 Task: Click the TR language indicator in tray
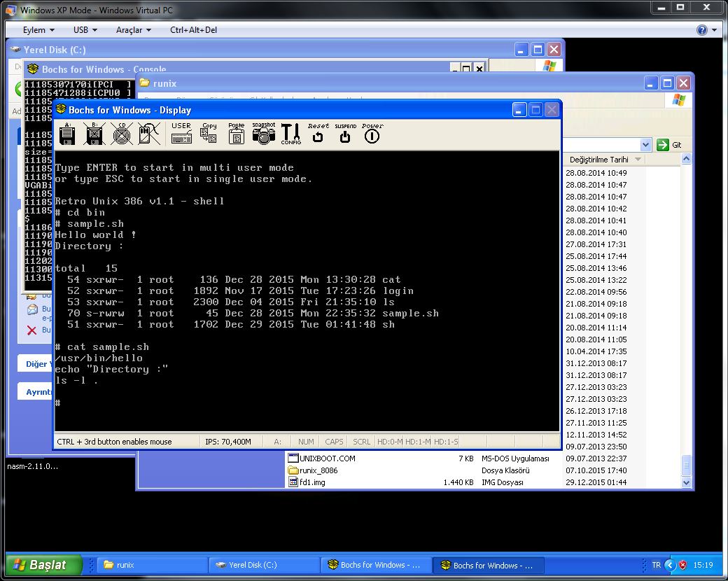coord(656,565)
